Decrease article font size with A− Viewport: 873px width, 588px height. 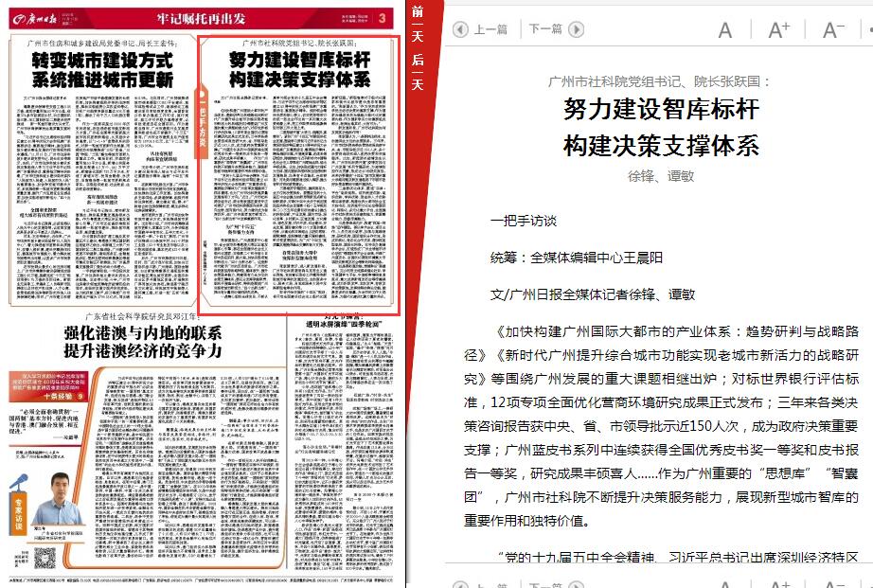[x=833, y=30]
